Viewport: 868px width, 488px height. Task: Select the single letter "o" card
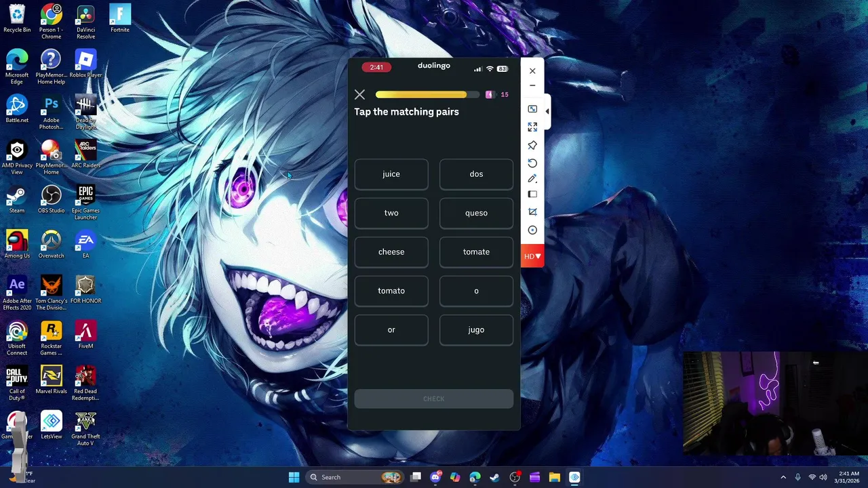coord(476,291)
